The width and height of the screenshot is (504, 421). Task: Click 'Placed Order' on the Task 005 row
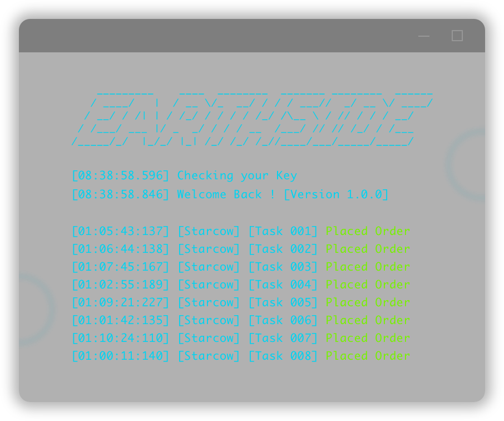(368, 302)
